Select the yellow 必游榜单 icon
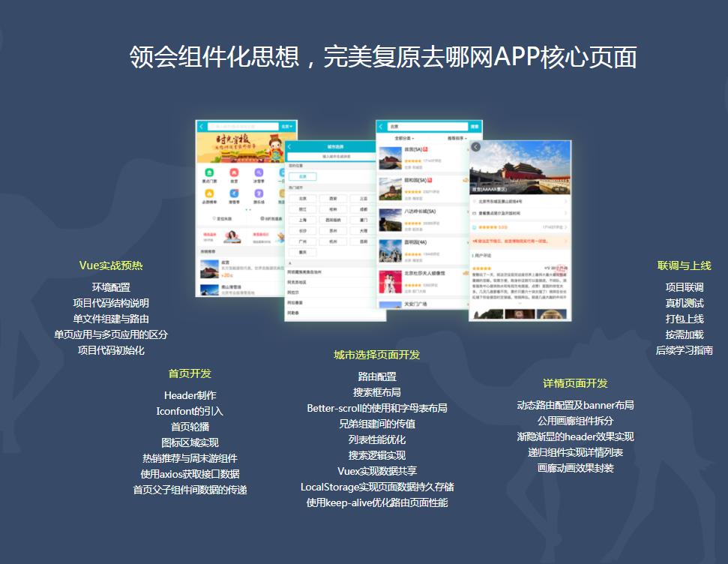Screen dimensions: 728x564 click(210, 194)
